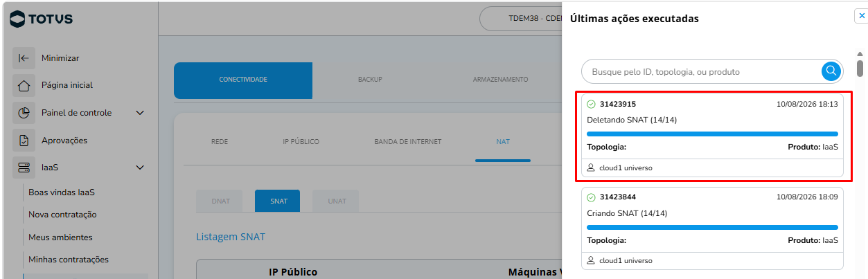Viewport: 868px width, 279px height.
Task: Select the DNAT button
Action: point(220,201)
